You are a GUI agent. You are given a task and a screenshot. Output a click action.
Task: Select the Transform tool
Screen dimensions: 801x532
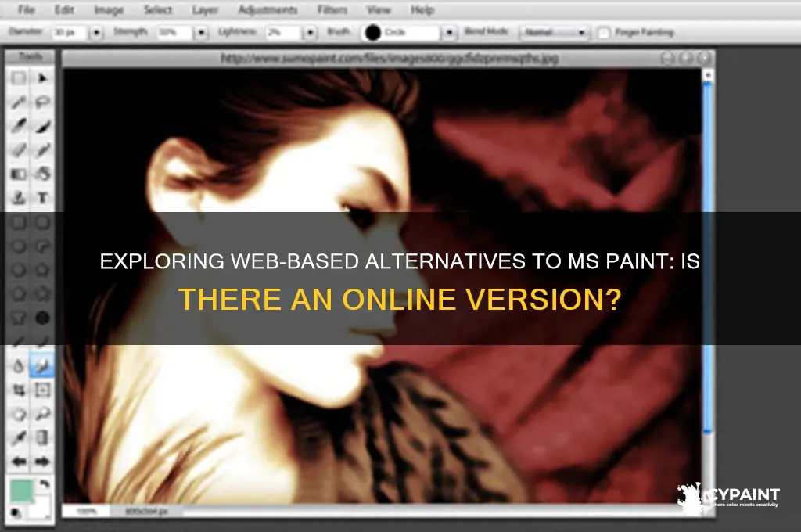(x=42, y=390)
